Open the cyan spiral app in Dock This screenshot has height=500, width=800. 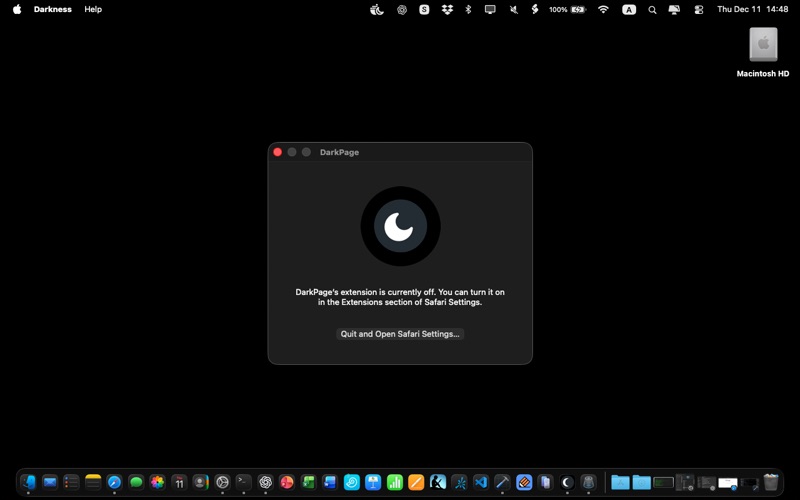(x=352, y=482)
